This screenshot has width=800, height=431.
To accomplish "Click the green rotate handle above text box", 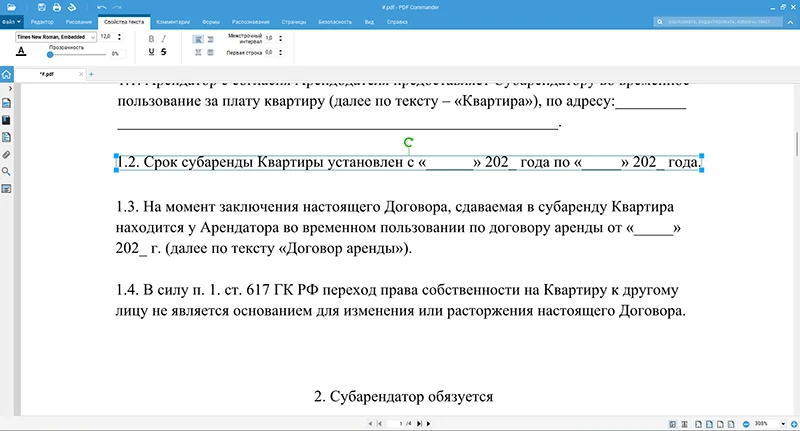I will click(x=408, y=142).
